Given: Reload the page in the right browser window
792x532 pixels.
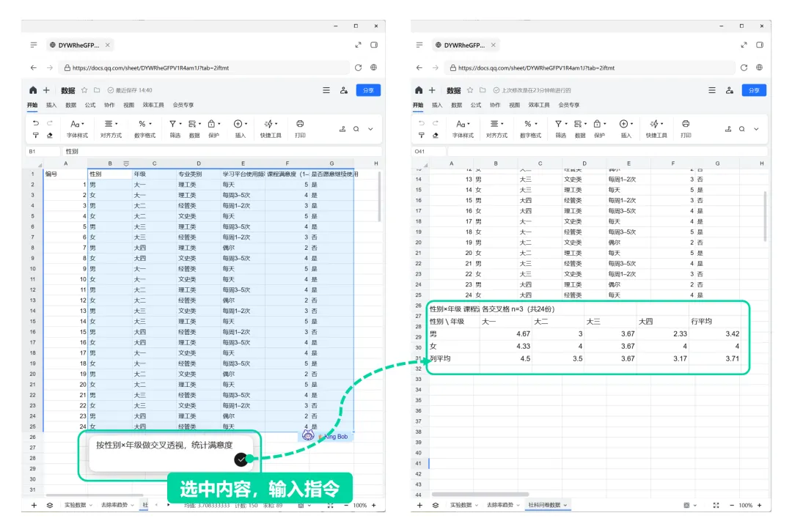Looking at the screenshot, I should (744, 67).
